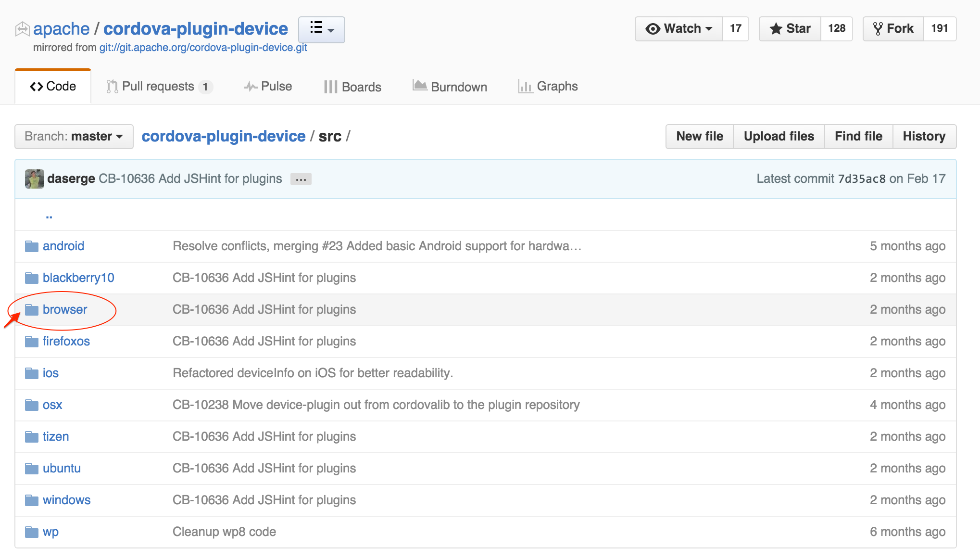Open the wp folder
Viewport: 980px width, 560px height.
(x=50, y=532)
